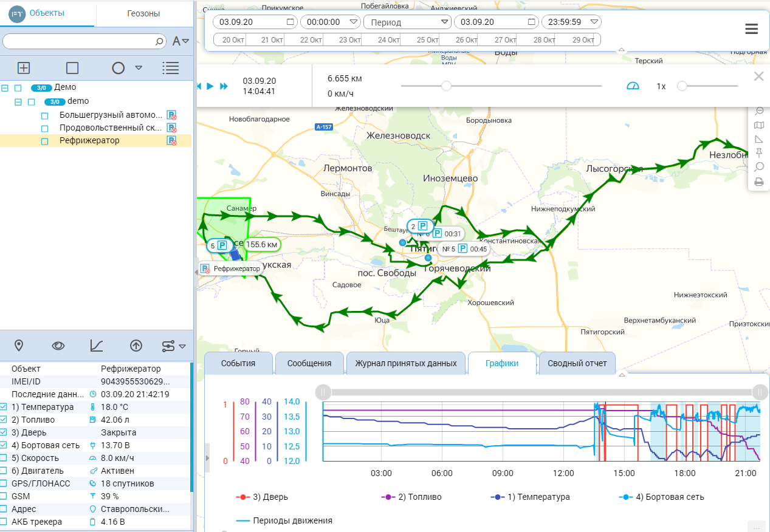This screenshot has width=770, height=532.
Task: Click the empty square select-all toolbar icon
Action: 72,68
